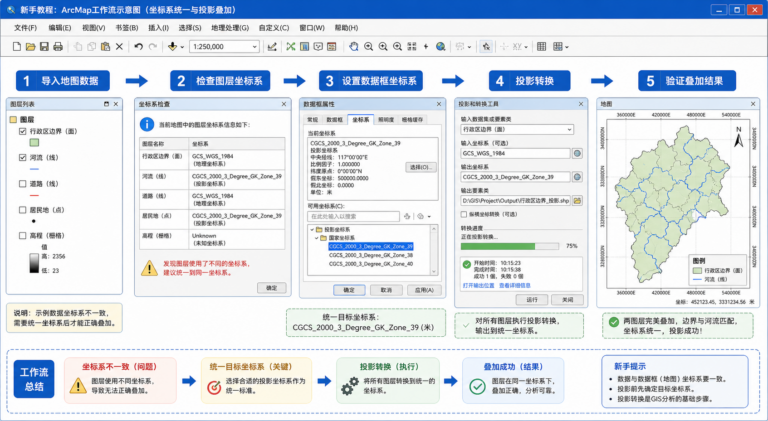The image size is (768, 421).
Task: Click the dock icon of 图层列表 panel
Action: pyautogui.click(x=106, y=104)
